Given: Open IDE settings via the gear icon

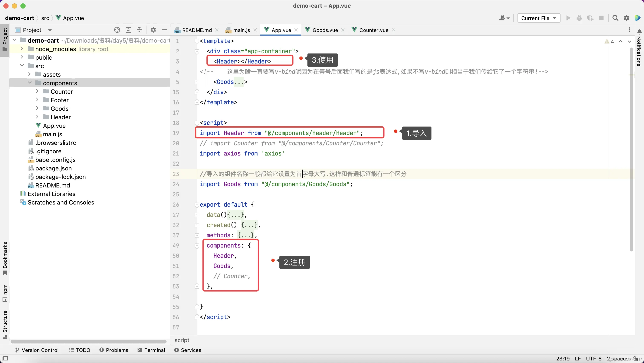Looking at the screenshot, I should 627,18.
